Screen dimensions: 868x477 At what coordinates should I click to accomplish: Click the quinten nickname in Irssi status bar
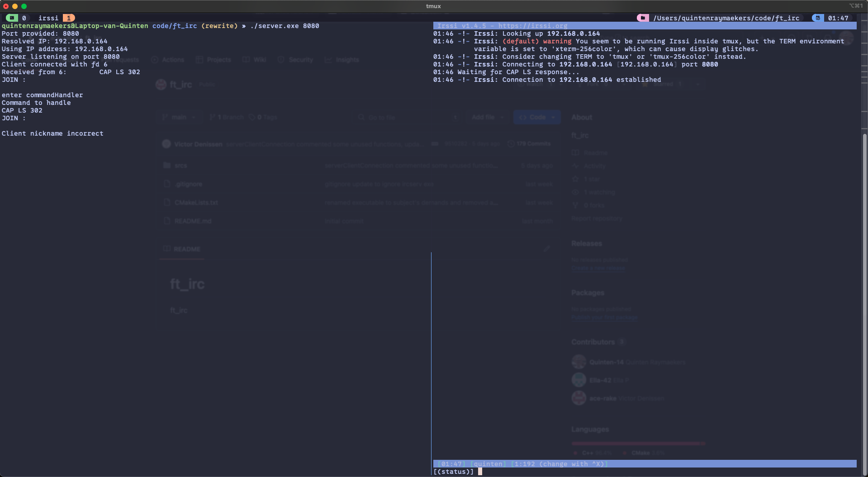488,464
